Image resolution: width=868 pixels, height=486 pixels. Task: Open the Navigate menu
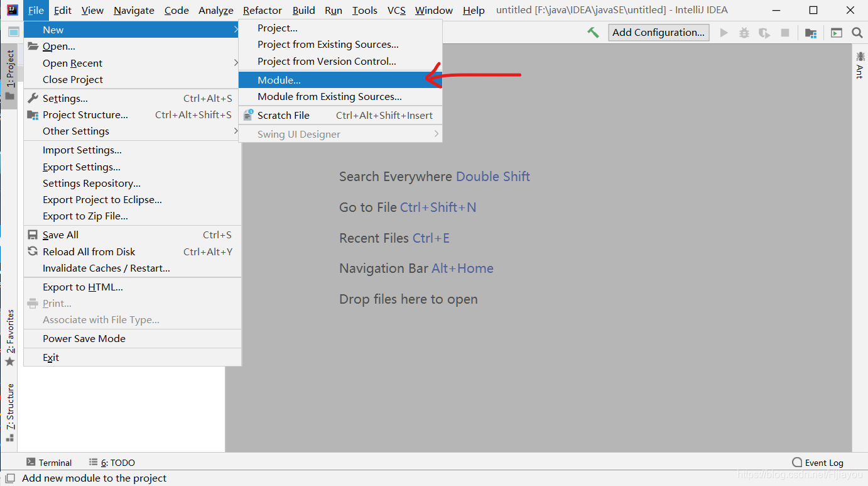[x=134, y=10]
